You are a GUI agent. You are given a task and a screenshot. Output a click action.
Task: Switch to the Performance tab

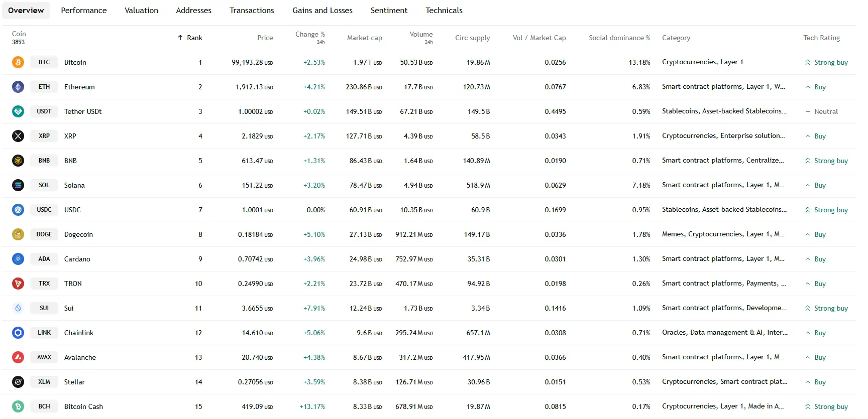pos(84,10)
